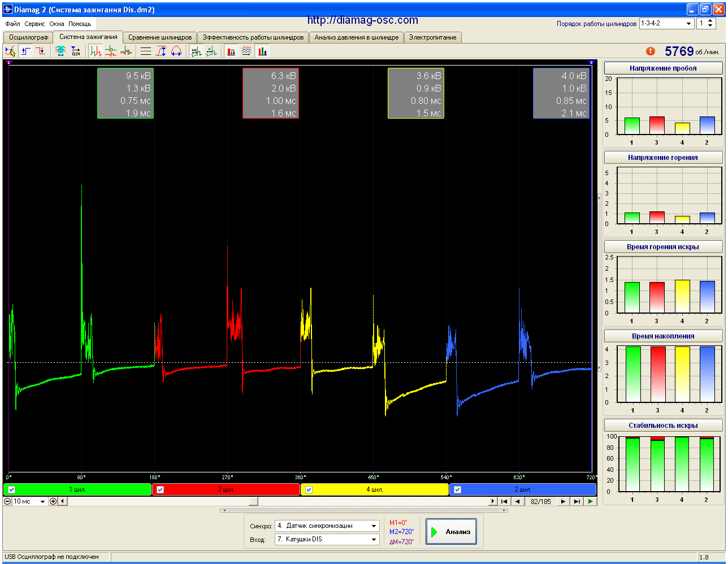Click vertical amplitude scale icon
Viewport: 728px width, 564px height.
pos(161,51)
